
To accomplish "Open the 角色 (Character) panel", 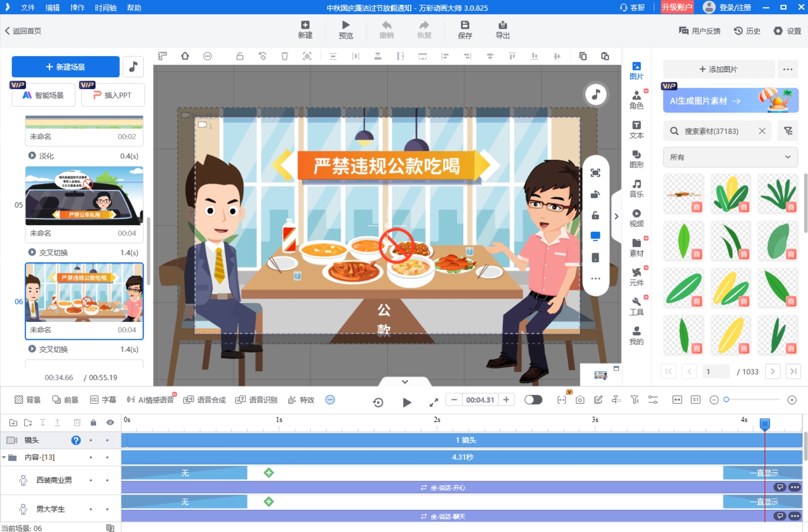I will (637, 99).
